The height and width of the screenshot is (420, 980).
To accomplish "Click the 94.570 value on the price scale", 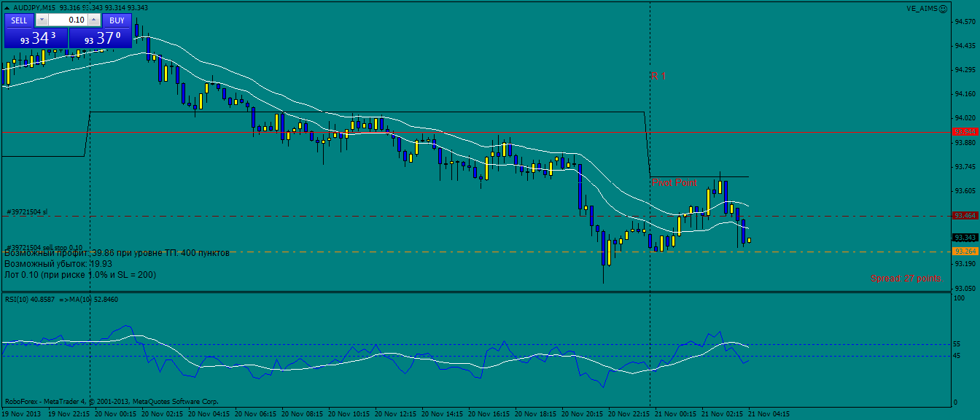I will tap(965, 22).
